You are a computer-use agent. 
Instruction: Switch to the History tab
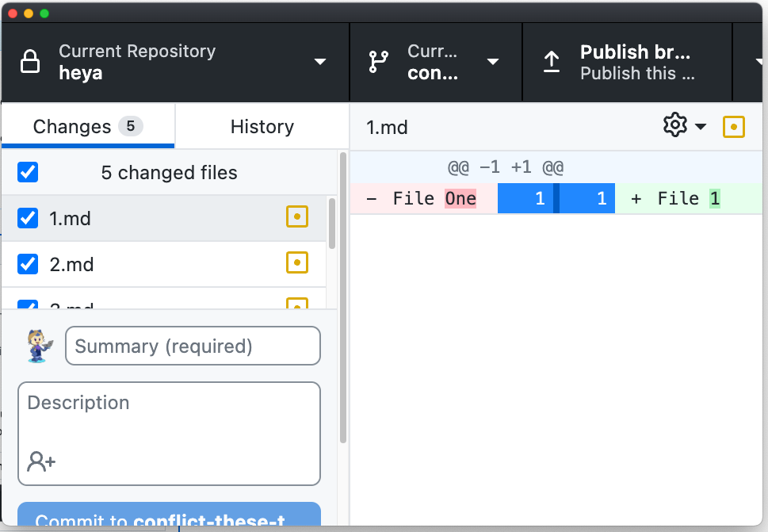pos(261,126)
